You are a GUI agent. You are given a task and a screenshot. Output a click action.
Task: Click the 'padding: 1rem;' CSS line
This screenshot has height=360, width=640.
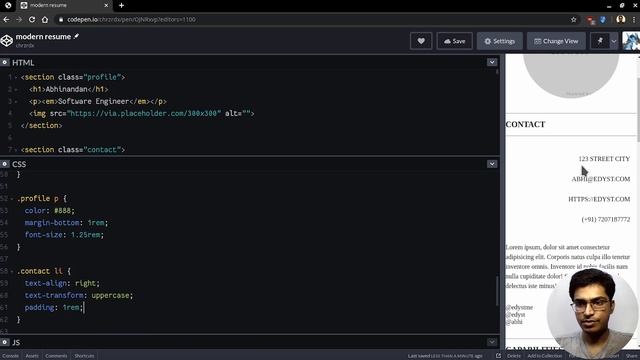point(53,307)
